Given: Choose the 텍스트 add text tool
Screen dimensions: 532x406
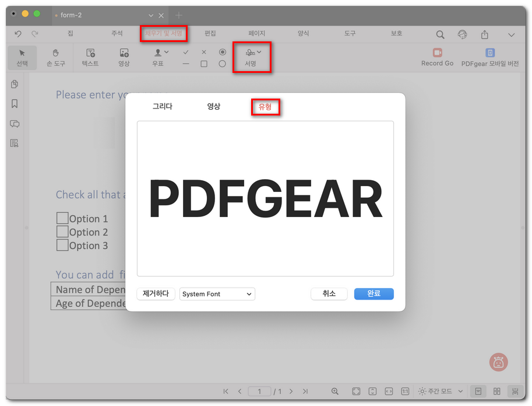Looking at the screenshot, I should (90, 58).
